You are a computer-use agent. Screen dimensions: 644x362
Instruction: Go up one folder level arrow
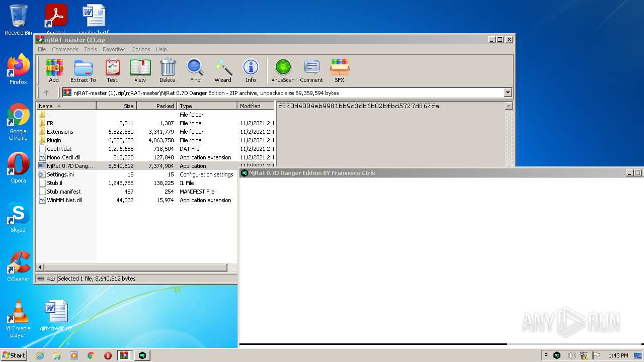[46, 93]
